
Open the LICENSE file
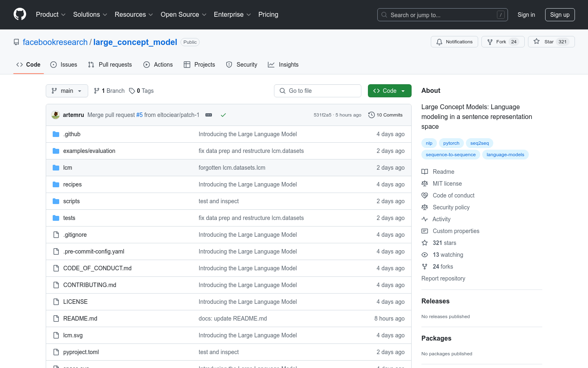[76, 302]
